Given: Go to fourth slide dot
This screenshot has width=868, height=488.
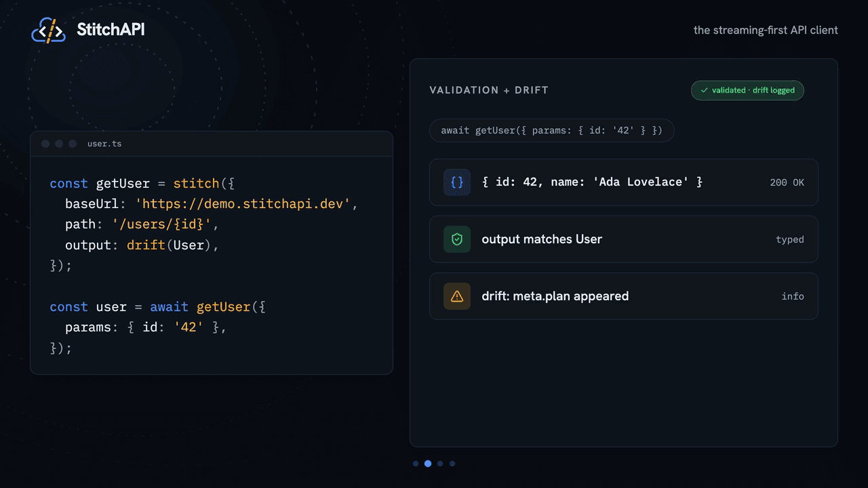Looking at the screenshot, I should click(452, 464).
